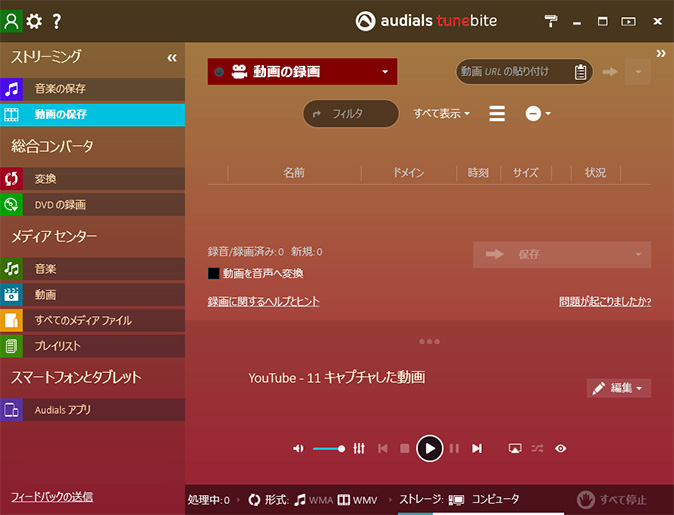Open DVD の録画 section
This screenshot has width=674, height=515.
[x=92, y=205]
